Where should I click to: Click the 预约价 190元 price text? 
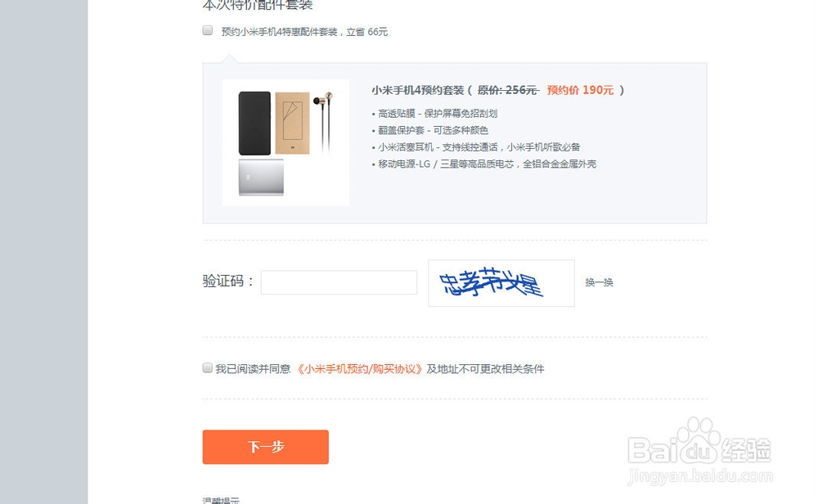pyautogui.click(x=580, y=90)
